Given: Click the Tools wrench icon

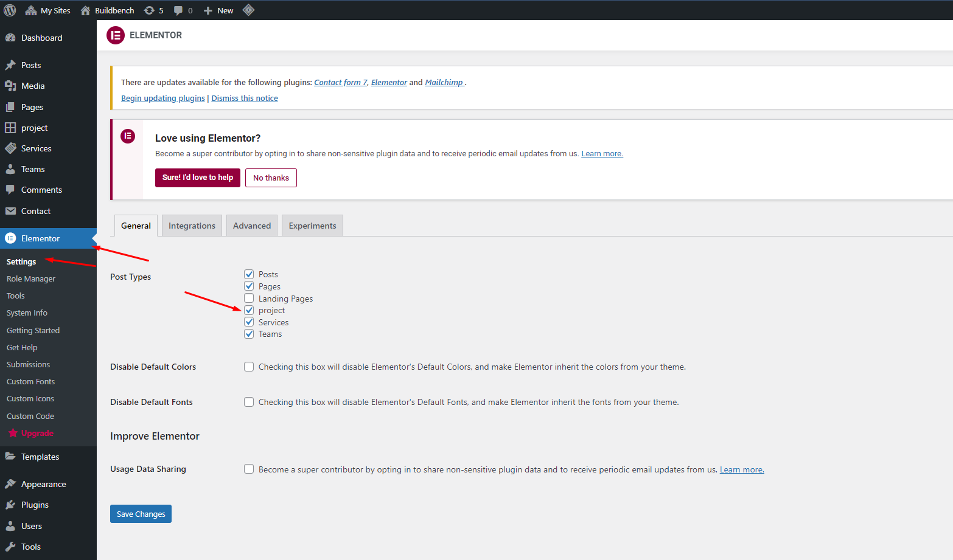Looking at the screenshot, I should (10, 547).
